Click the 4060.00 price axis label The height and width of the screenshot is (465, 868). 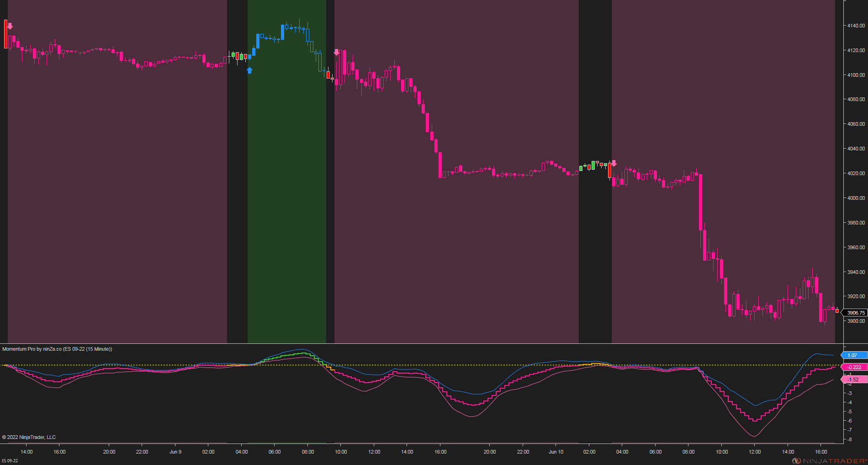pyautogui.click(x=856, y=124)
